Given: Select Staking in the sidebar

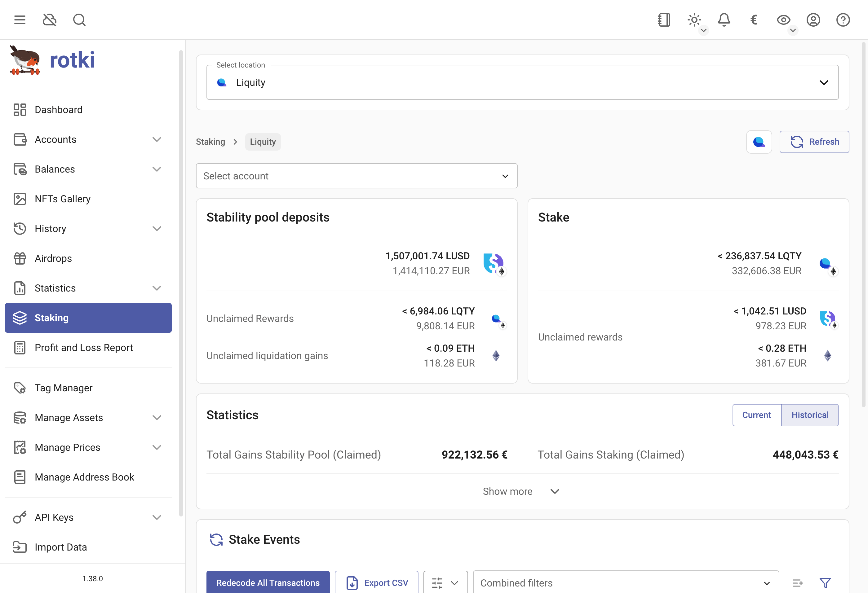Looking at the screenshot, I should click(x=88, y=318).
